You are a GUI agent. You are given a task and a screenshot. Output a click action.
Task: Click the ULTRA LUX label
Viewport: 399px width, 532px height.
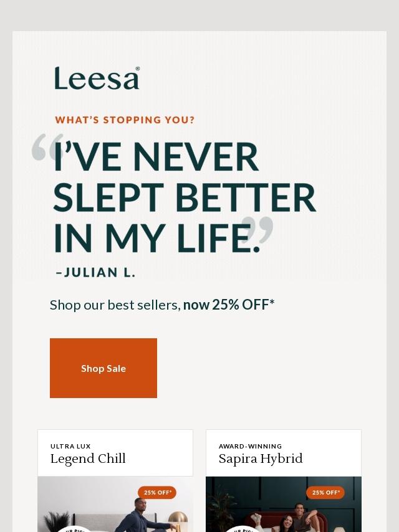click(x=70, y=446)
